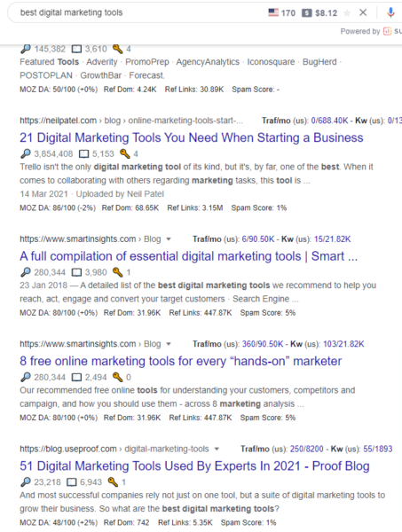This screenshot has height=532, width=402.
Task: Open dropdown arrow next to blog.useproof.com URL
Action: tap(217, 449)
